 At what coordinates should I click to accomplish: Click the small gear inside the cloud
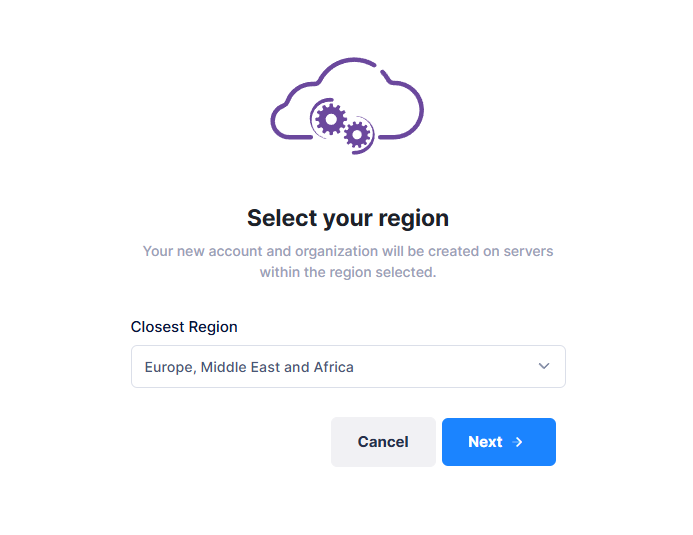coord(358,134)
